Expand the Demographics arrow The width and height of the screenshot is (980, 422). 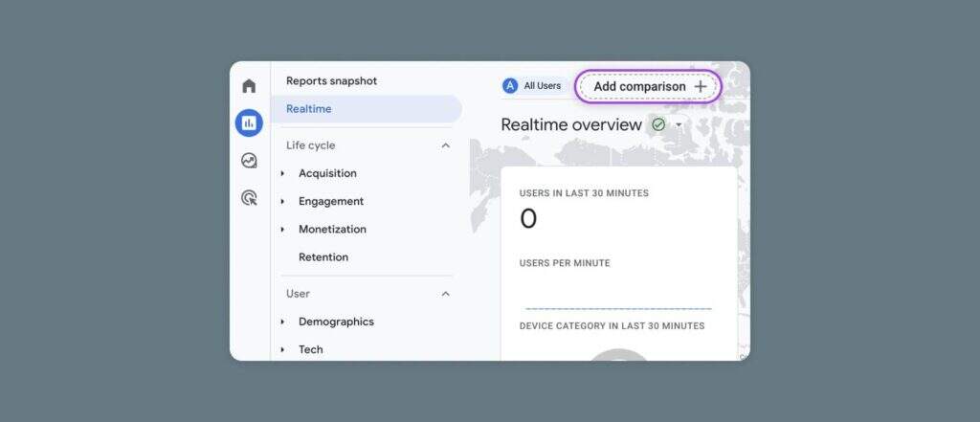[x=282, y=322]
